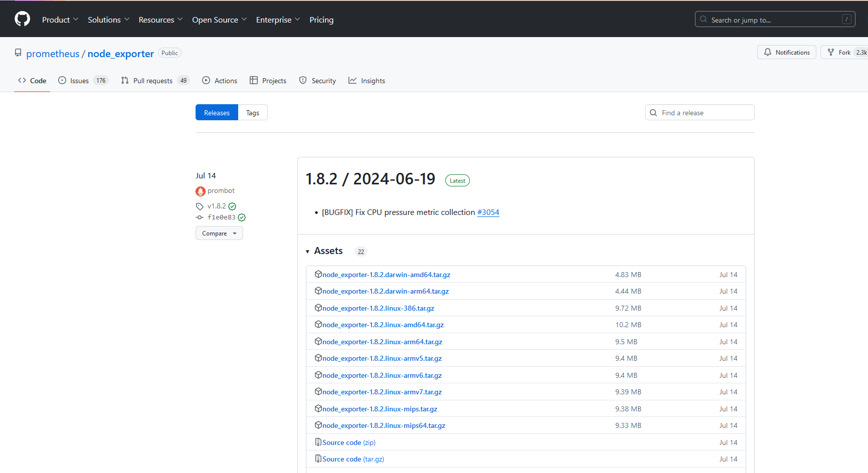This screenshot has height=473, width=868.
Task: Click the Notifications bell icon
Action: click(x=767, y=52)
